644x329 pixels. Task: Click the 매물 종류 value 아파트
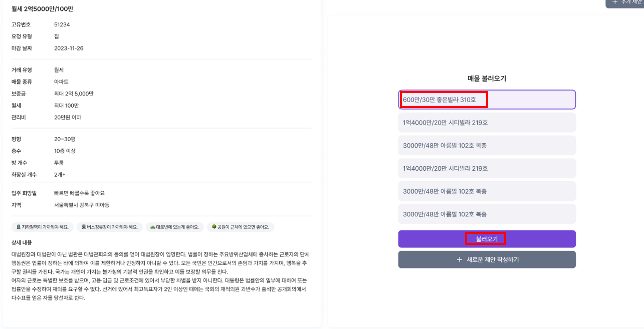(x=61, y=82)
